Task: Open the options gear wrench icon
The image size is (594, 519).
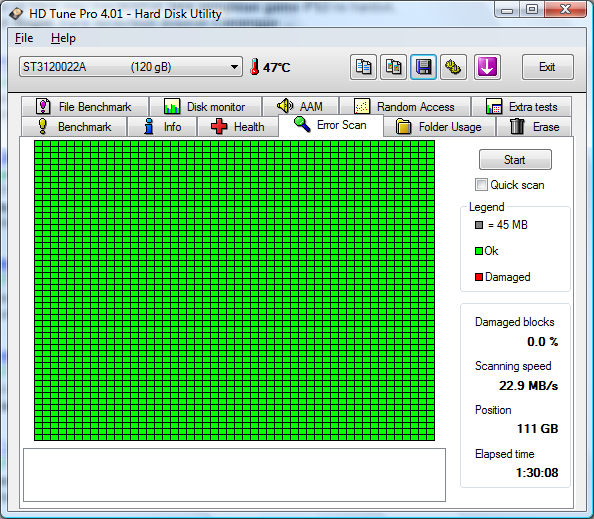Action: point(453,67)
